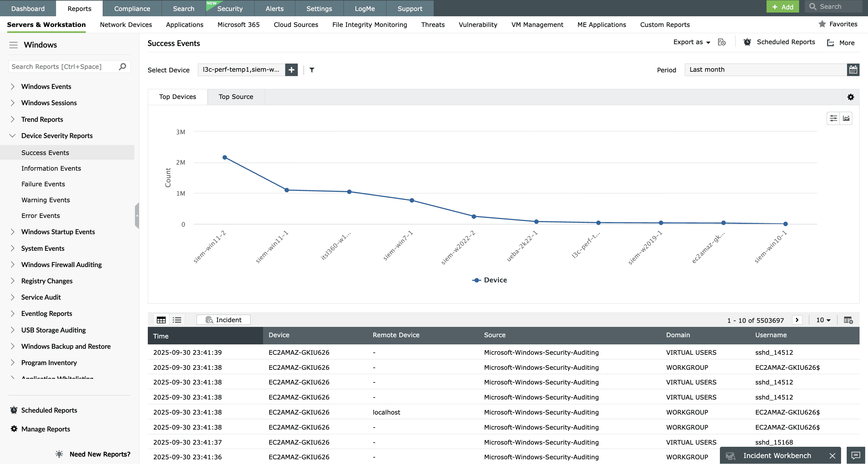Click the add column icon

click(x=848, y=320)
